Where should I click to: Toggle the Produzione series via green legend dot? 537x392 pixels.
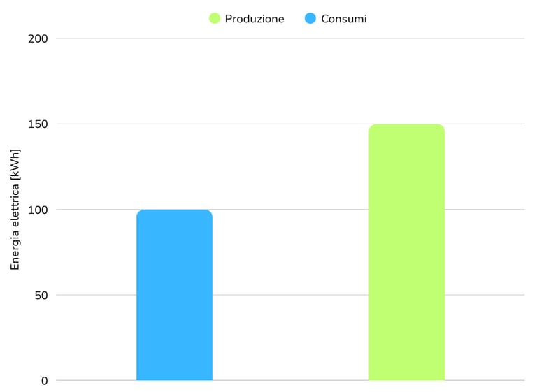[x=215, y=18]
